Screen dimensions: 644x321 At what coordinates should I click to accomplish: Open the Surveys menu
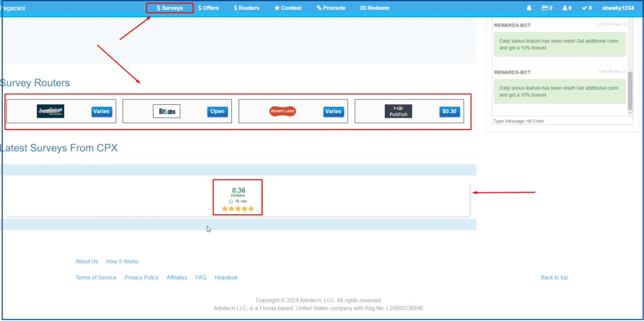[170, 8]
